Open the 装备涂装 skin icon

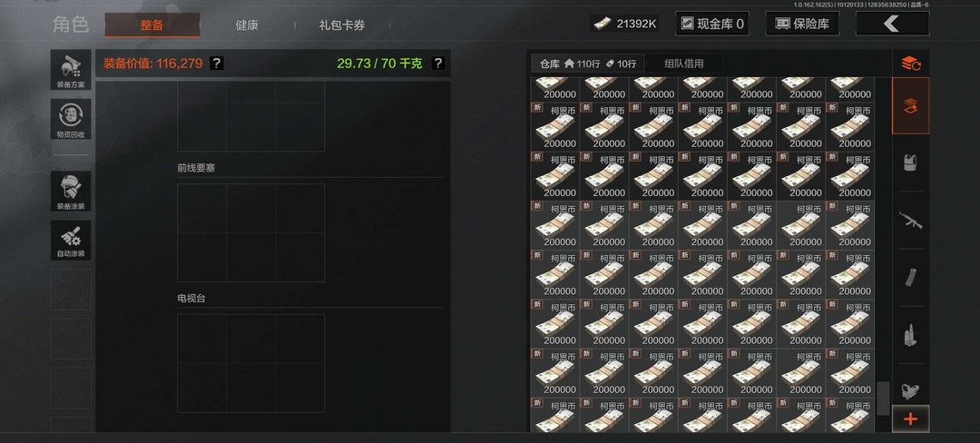point(71,192)
